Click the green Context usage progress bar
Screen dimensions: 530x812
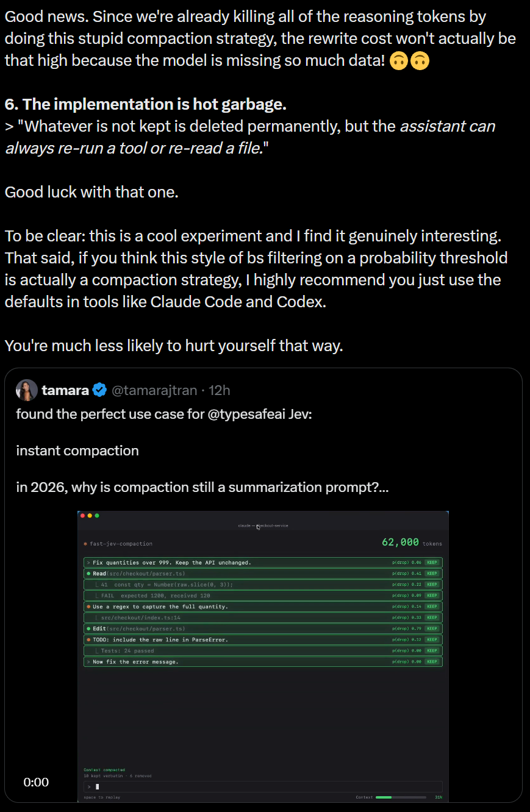401,797
